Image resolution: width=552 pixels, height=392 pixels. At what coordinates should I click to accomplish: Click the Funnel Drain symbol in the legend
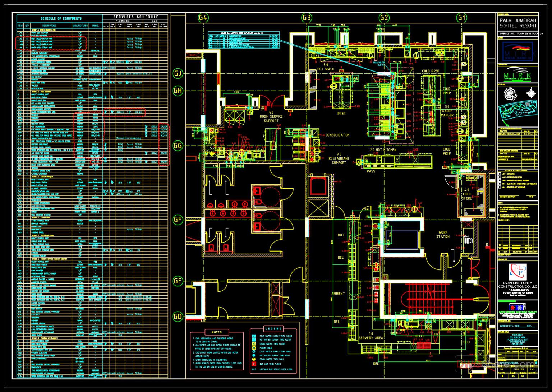coord(254,348)
